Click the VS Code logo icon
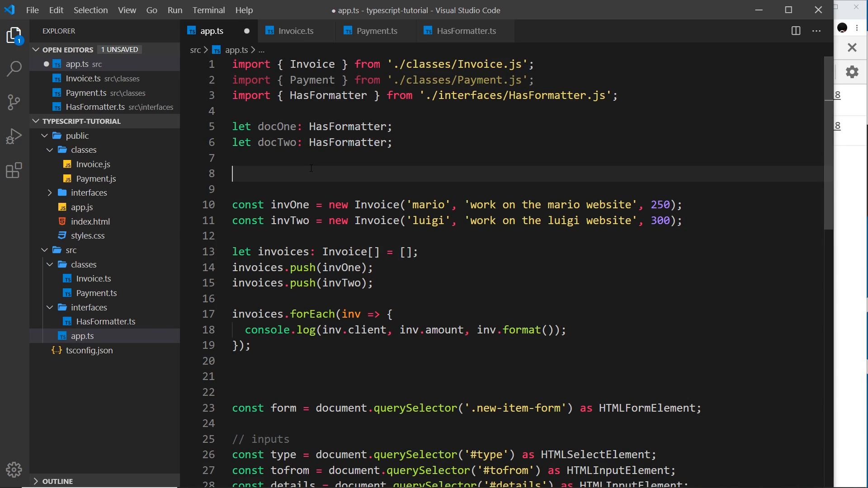The height and width of the screenshot is (488, 868). click(9, 10)
